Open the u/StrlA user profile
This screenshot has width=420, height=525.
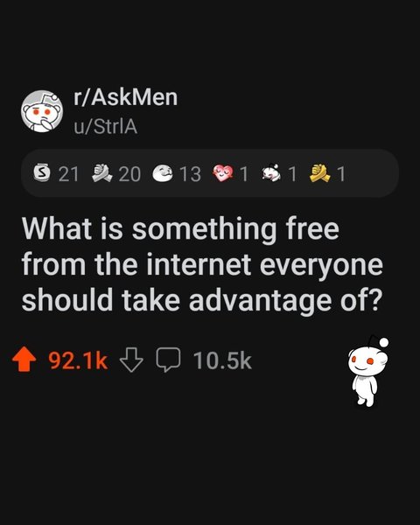(106, 127)
